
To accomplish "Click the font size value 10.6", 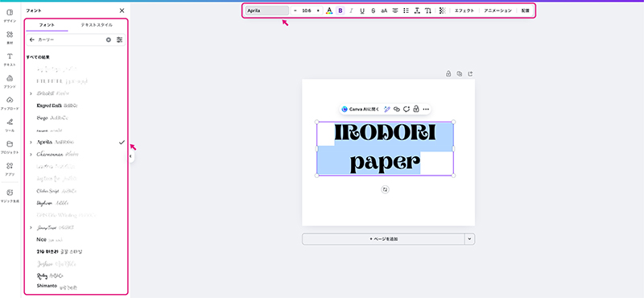I will pos(307,10).
